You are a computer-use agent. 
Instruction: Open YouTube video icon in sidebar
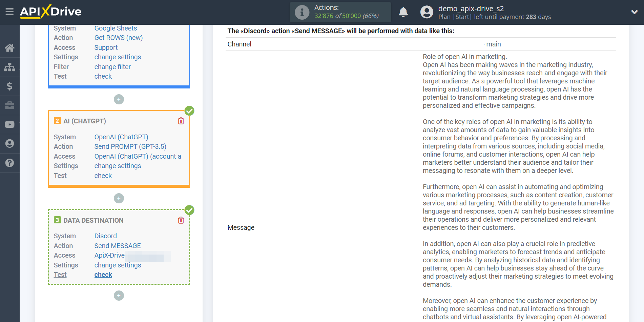point(9,124)
